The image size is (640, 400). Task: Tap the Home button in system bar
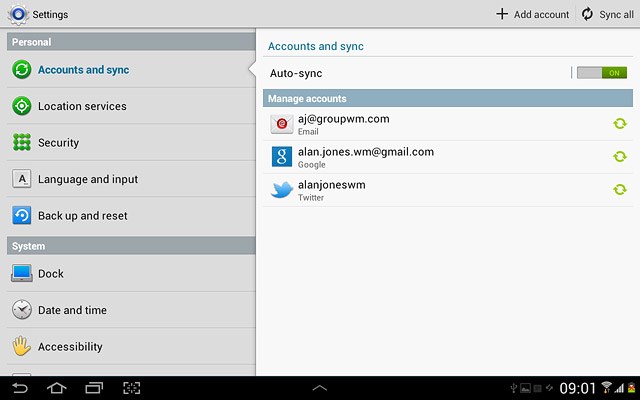(57, 388)
